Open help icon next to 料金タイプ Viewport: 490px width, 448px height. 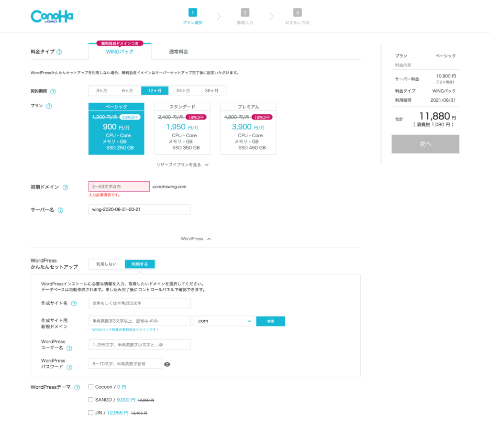pyautogui.click(x=59, y=52)
